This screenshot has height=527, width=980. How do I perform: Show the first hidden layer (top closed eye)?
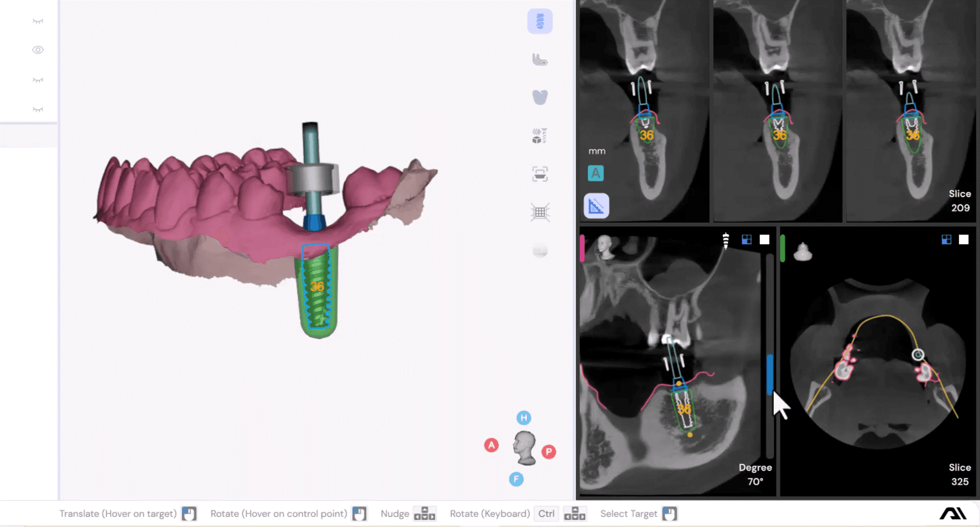coord(38,21)
